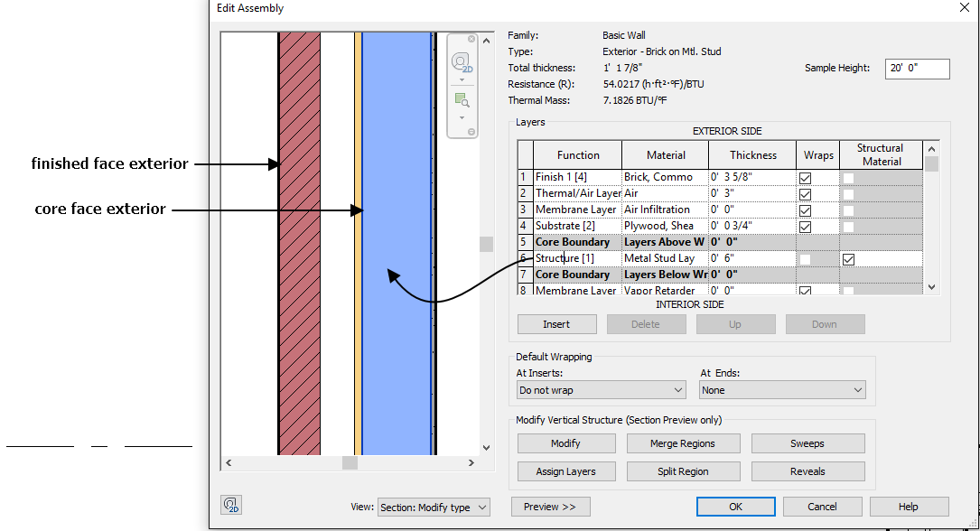Viewport: 980px width, 531px height.
Task: Select the Function column header
Action: click(x=578, y=155)
